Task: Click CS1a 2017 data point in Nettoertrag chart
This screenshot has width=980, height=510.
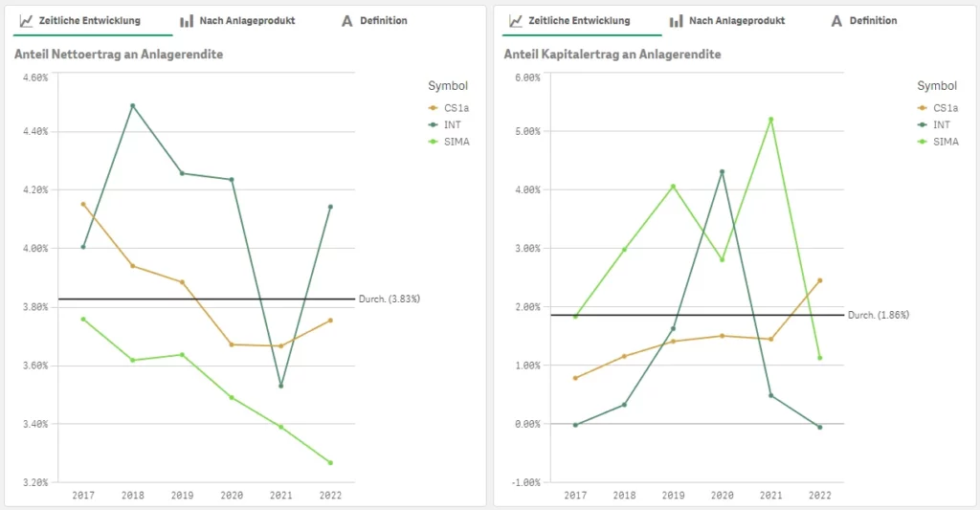Action: click(x=83, y=204)
